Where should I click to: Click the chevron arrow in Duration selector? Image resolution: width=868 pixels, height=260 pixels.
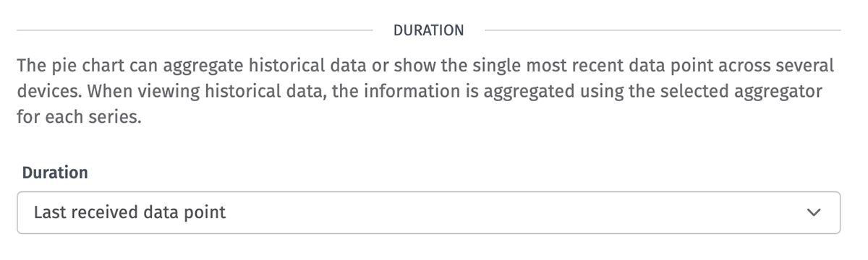814,213
